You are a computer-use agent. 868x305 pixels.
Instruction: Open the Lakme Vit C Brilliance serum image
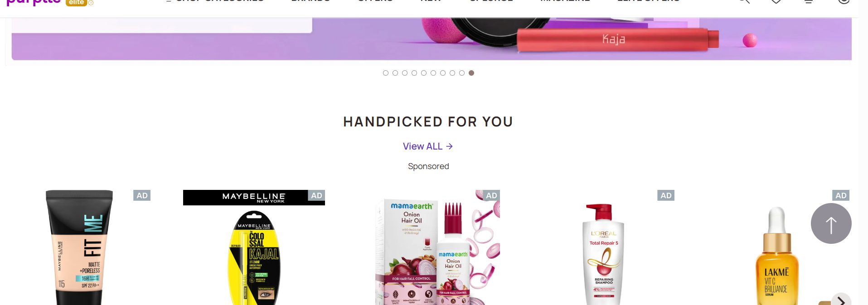tap(777, 256)
